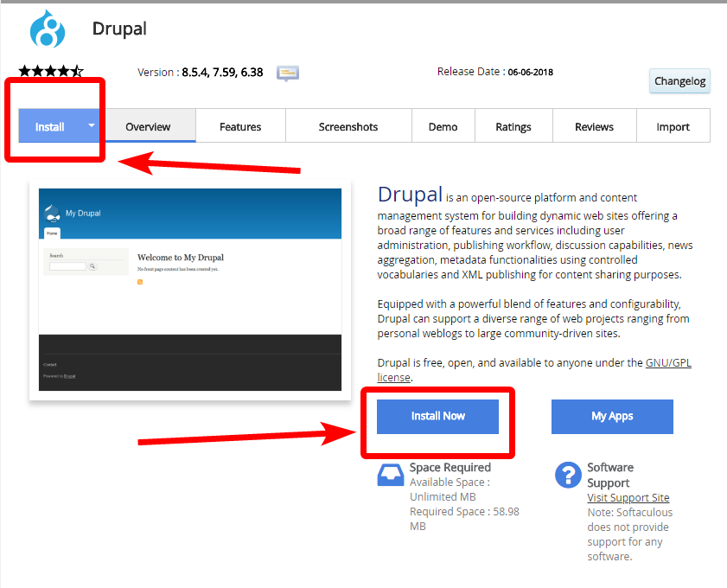The height and width of the screenshot is (588, 727).
Task: Click the Install Now button
Action: [437, 417]
